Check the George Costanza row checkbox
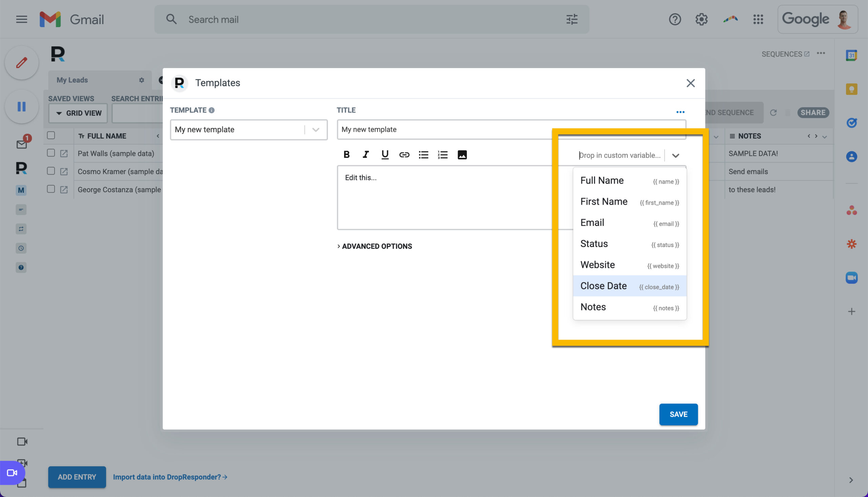868x497 pixels. pyautogui.click(x=51, y=189)
